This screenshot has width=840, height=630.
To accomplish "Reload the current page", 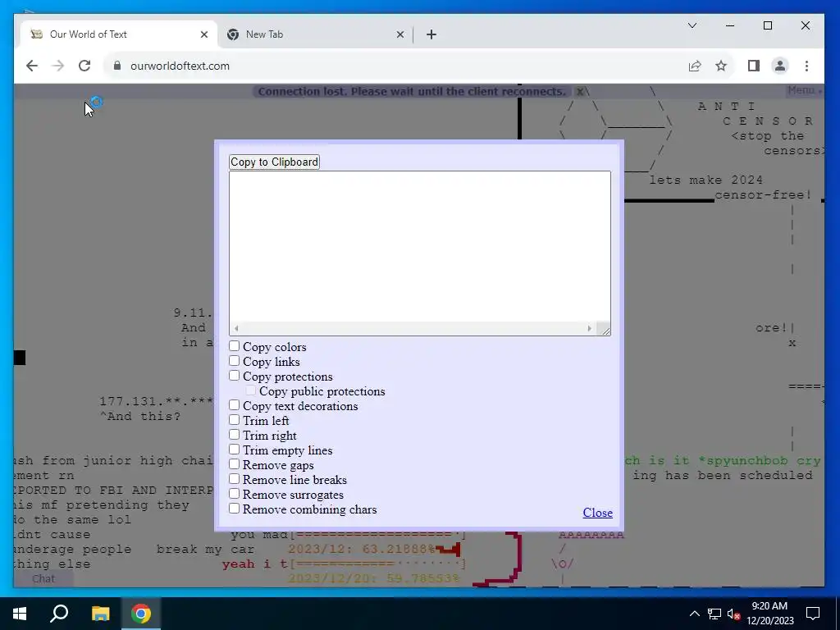I will point(84,66).
